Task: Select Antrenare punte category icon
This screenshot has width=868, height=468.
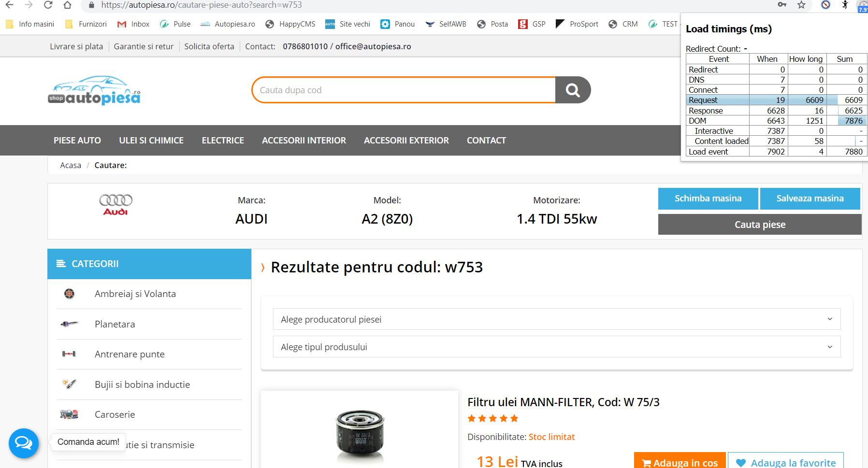Action: coord(69,354)
